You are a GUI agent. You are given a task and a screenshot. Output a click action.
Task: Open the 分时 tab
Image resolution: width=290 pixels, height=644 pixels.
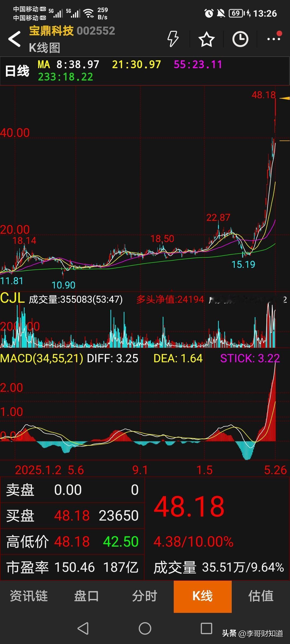pyautogui.click(x=144, y=596)
